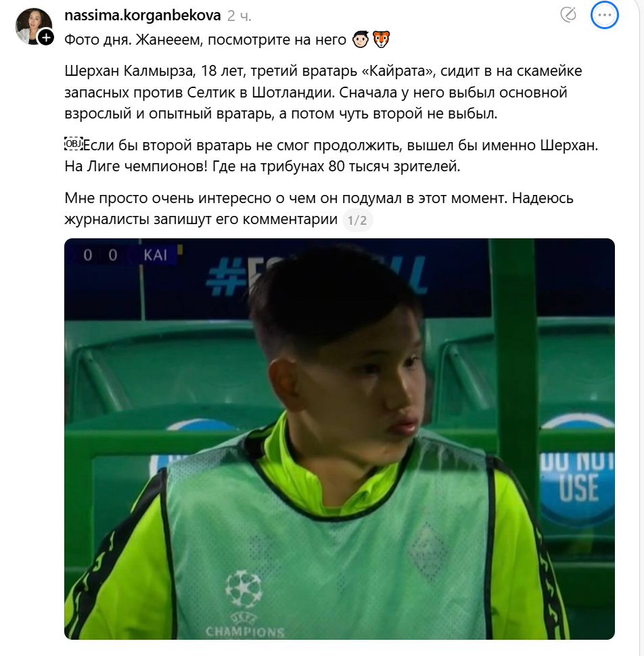Click the 'DO NOT USE' sign in the photo
The height and width of the screenshot is (656, 644).
pos(578,478)
